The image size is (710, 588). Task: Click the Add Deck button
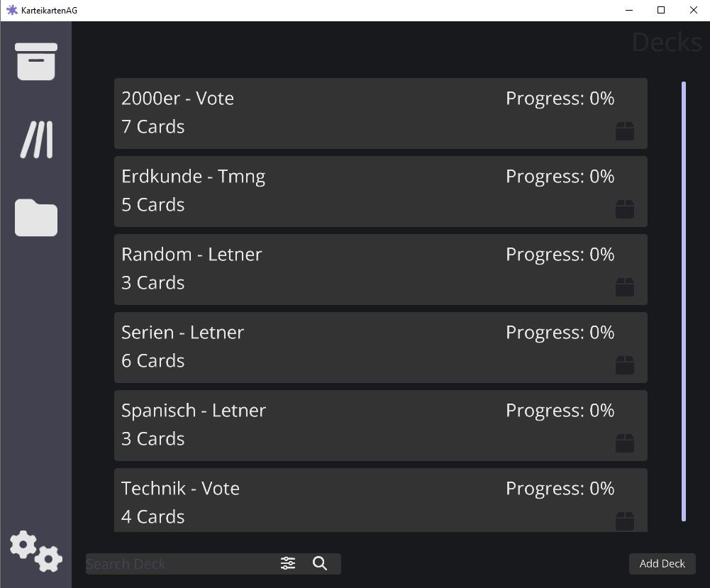(662, 564)
